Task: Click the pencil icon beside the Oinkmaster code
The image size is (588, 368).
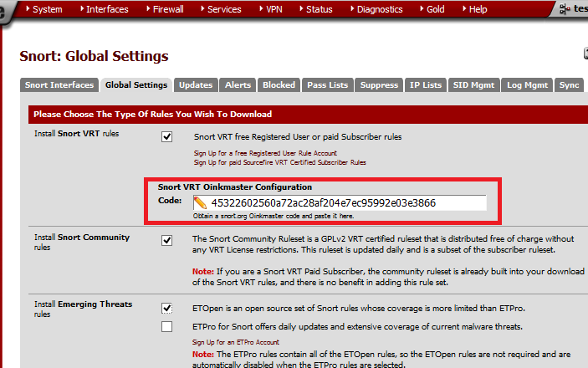Action: pyautogui.click(x=201, y=203)
